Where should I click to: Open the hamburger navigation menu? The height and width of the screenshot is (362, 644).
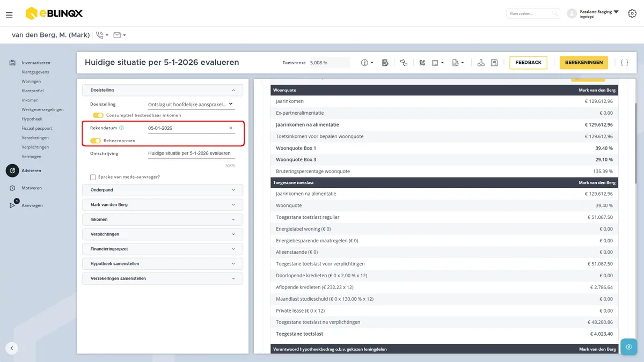click(9, 15)
